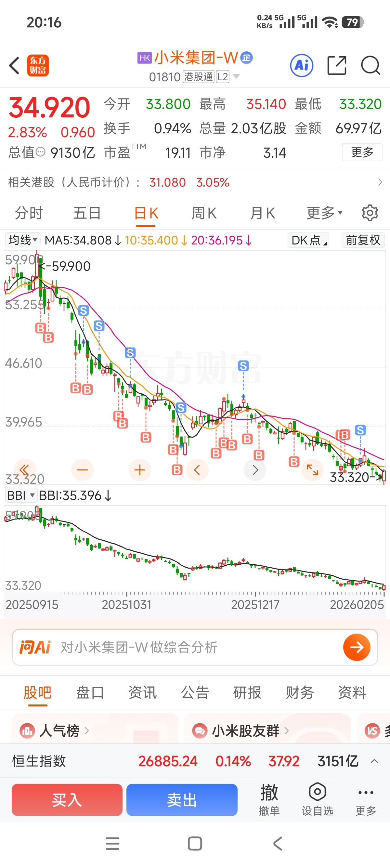Switch to 五日 chart tab
Screen dimensions: 390x868
pyautogui.click(x=87, y=213)
